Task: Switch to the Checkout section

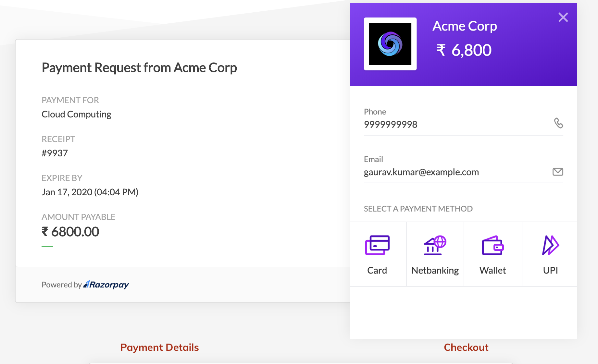Action: point(466,347)
